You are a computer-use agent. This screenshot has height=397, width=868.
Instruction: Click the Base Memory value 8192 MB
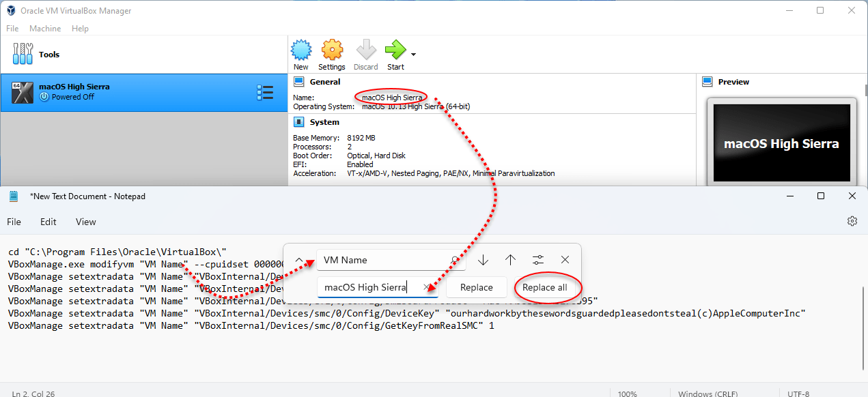361,138
